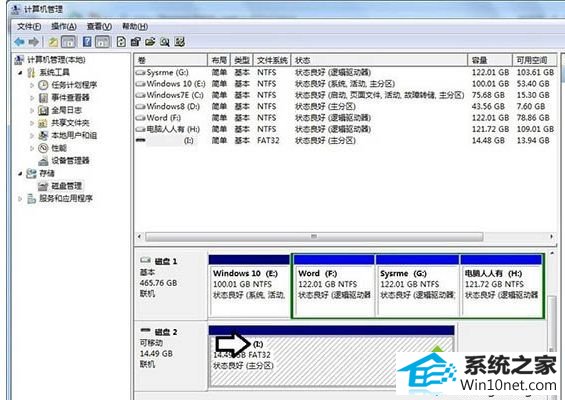Expand the 事件查看器 node arrow
This screenshot has width=565, height=400.
coord(32,98)
